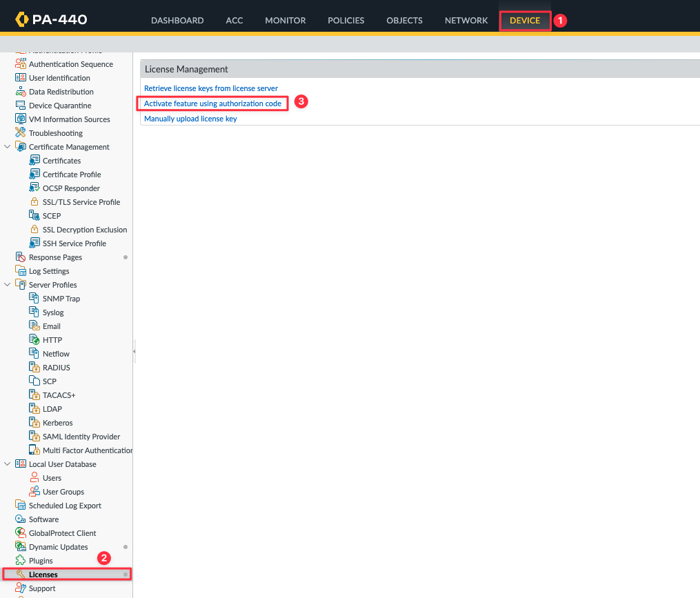Click Manually upload license key link
Viewport: 700px width, 598px height.
tap(190, 119)
